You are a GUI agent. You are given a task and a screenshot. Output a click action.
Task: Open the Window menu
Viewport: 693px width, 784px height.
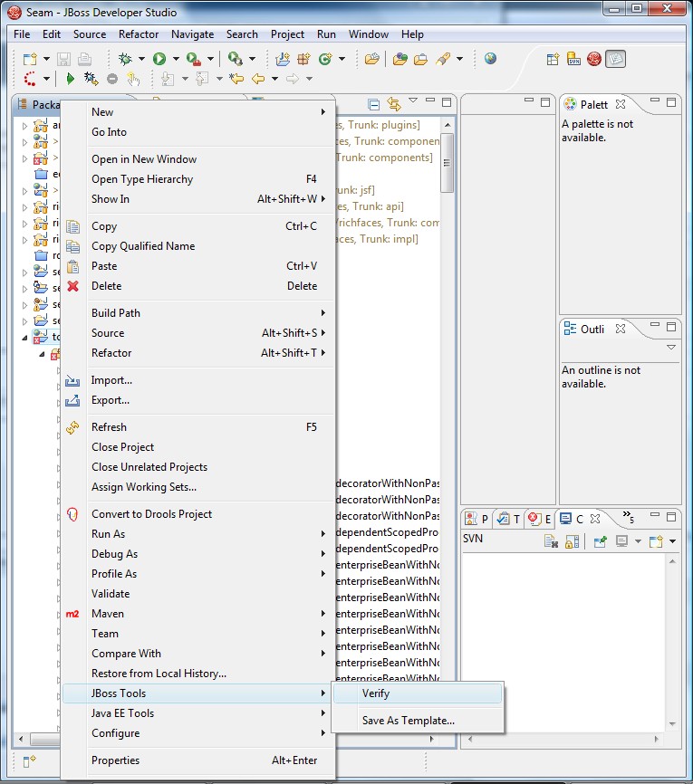click(x=369, y=34)
